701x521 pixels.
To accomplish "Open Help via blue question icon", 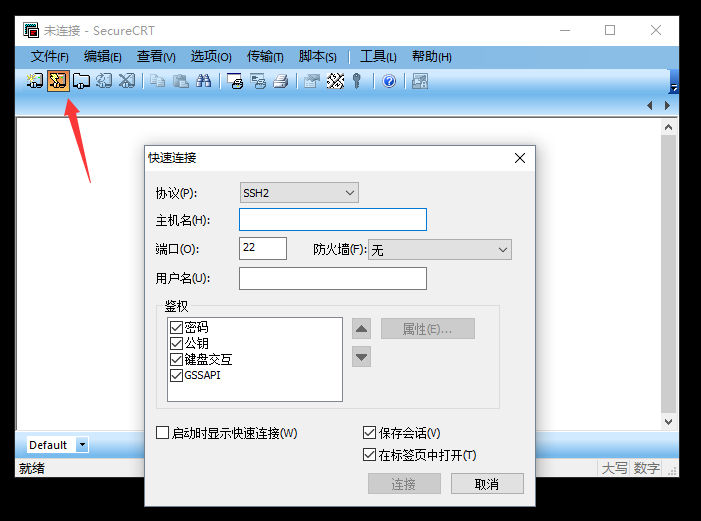I will (389, 81).
